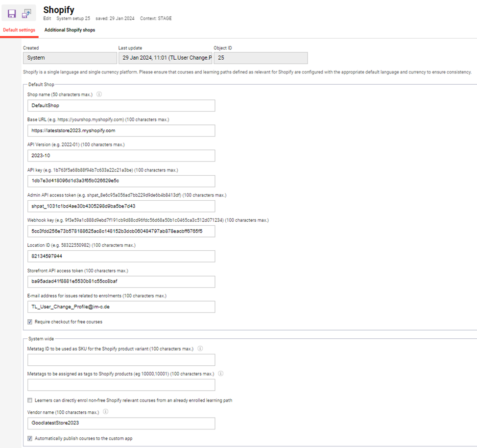The height and width of the screenshot is (448, 477).
Task: Click the Vendor name field with GoodlatestStore2023
Action: coord(121,423)
